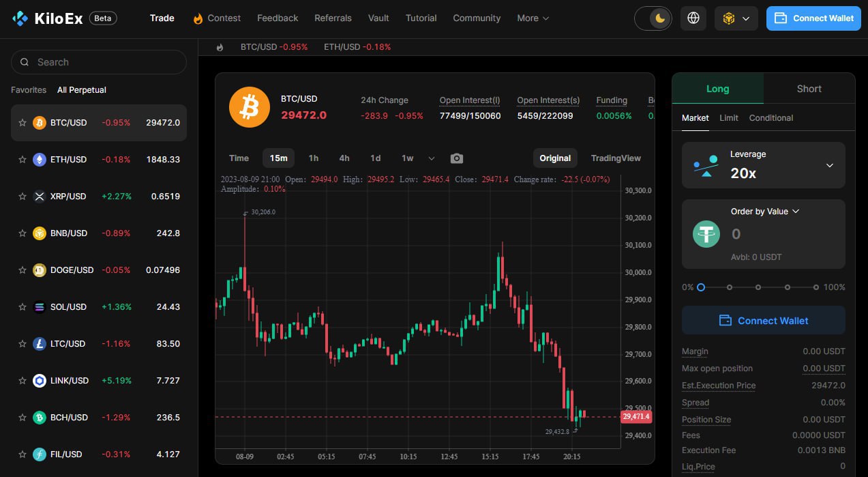Click the fire icon beside the ticker
Screen dimensions: 868x477
(x=220, y=47)
